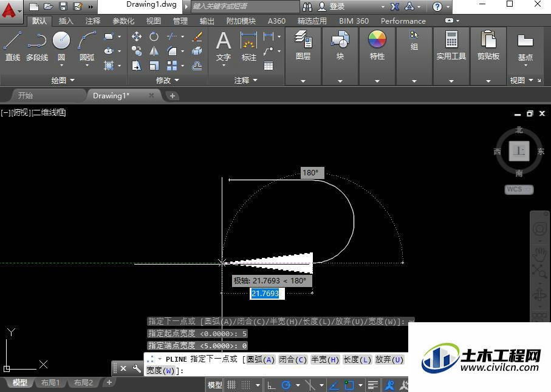Image resolution: width=551 pixels, height=392 pixels.
Task: Toggle annotation visibility in status bar
Action: tap(389, 385)
